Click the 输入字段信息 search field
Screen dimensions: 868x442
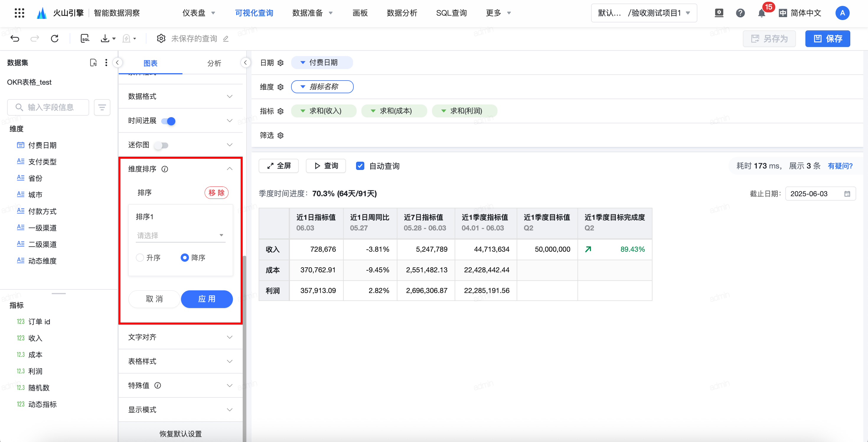48,107
